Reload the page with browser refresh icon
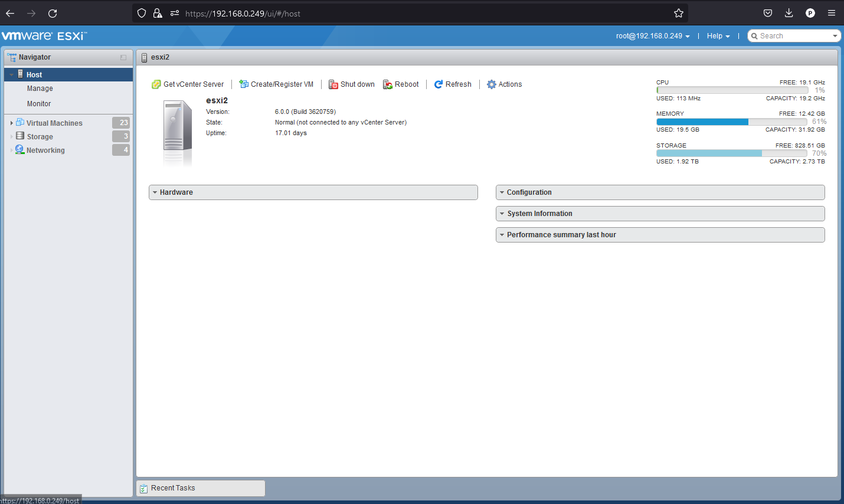This screenshot has width=844, height=504. click(53, 13)
